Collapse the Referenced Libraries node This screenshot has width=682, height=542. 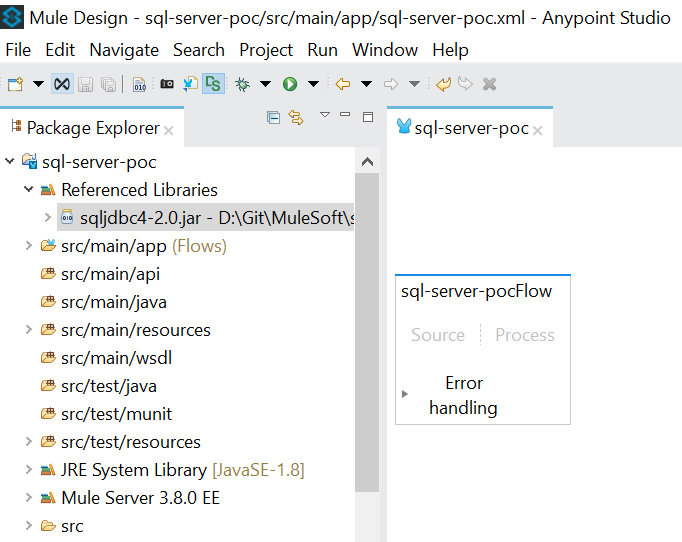coord(29,190)
